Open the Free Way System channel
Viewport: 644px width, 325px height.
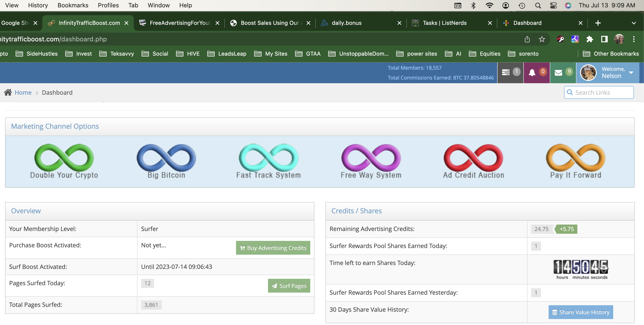pyautogui.click(x=371, y=161)
